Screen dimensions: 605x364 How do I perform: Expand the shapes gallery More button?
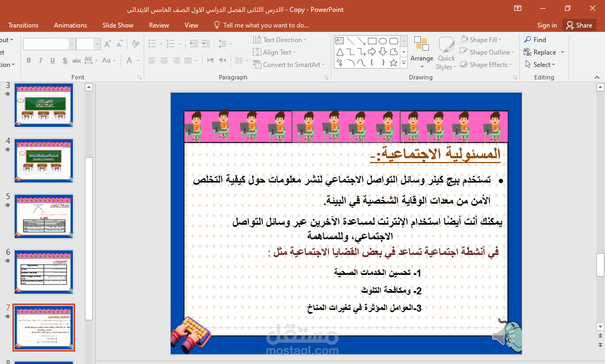tap(404, 63)
